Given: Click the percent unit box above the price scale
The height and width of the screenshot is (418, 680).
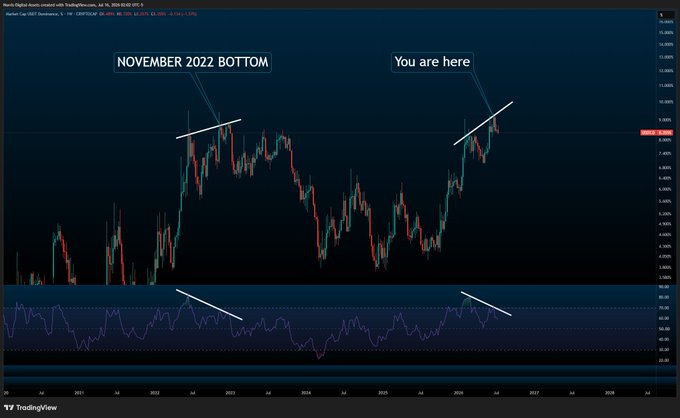Looking at the screenshot, I should tap(666, 14).
